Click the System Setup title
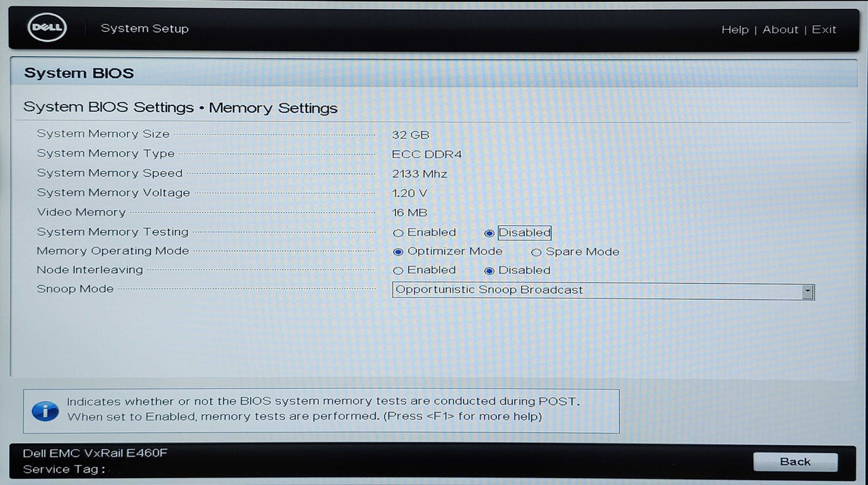The height and width of the screenshot is (485, 868). [144, 28]
